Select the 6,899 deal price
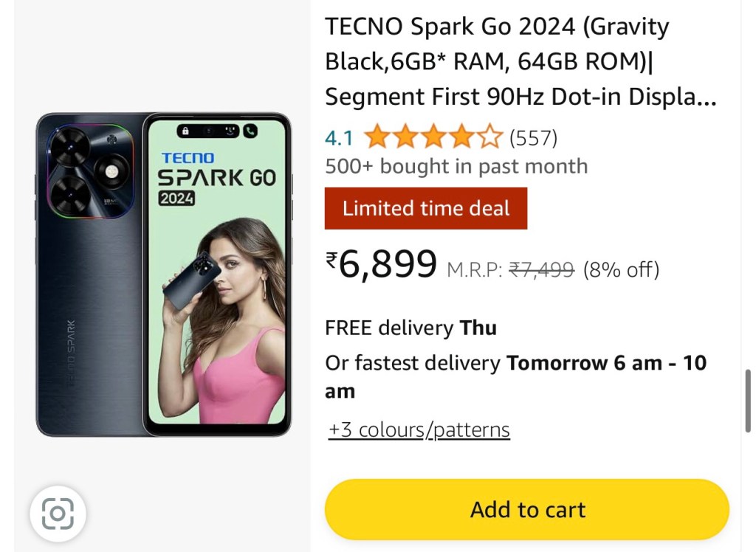 (388, 264)
